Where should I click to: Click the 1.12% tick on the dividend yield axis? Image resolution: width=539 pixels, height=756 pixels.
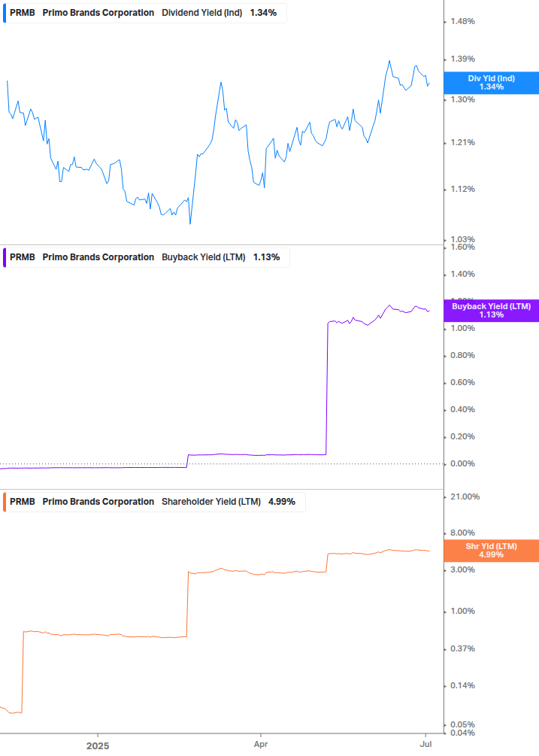tap(462, 189)
